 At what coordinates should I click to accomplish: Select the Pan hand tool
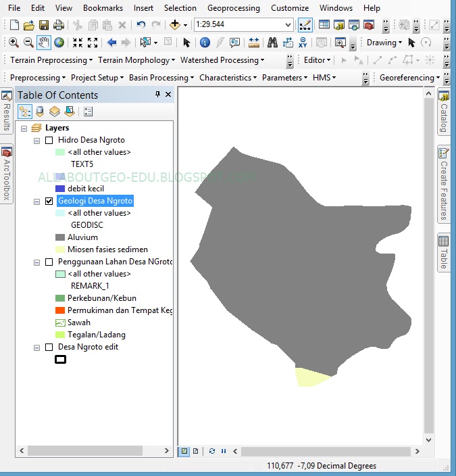pos(44,43)
